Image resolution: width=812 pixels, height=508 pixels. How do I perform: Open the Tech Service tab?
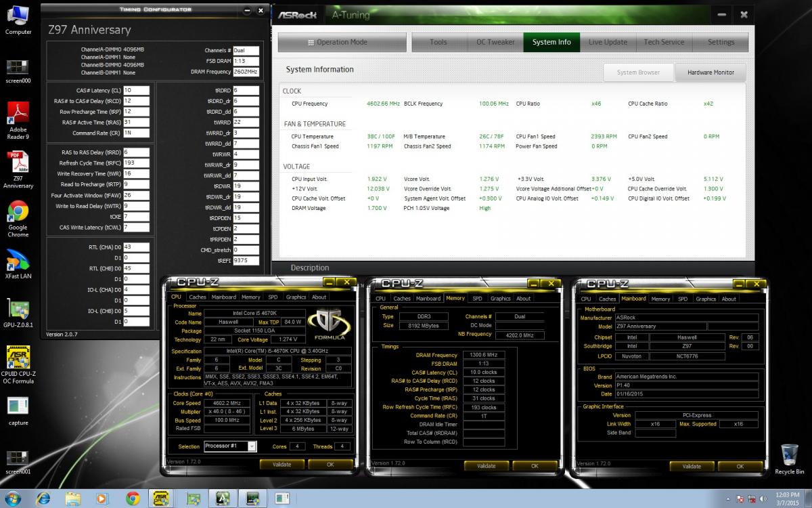coord(664,42)
